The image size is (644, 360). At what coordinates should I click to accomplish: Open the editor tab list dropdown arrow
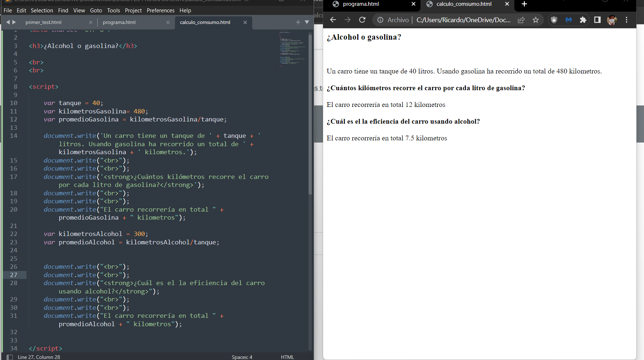[307, 22]
